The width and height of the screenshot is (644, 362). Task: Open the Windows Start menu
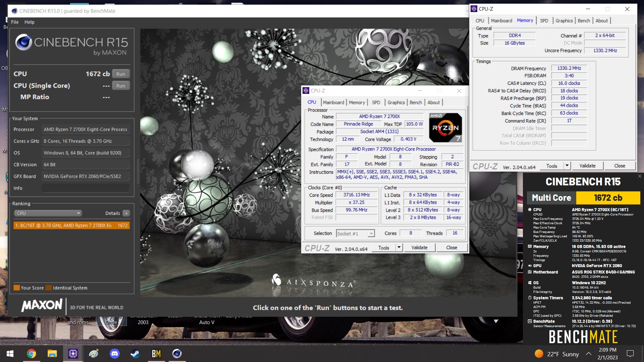tap(10, 354)
